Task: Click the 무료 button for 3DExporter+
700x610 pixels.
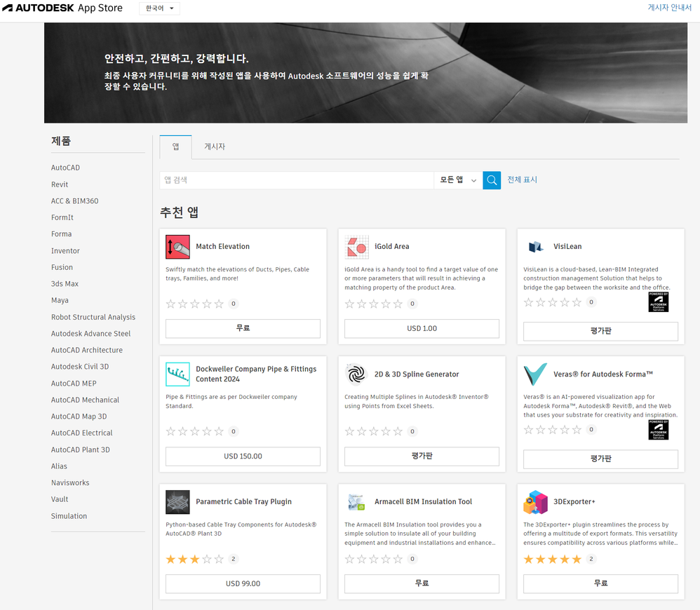Action: [600, 583]
